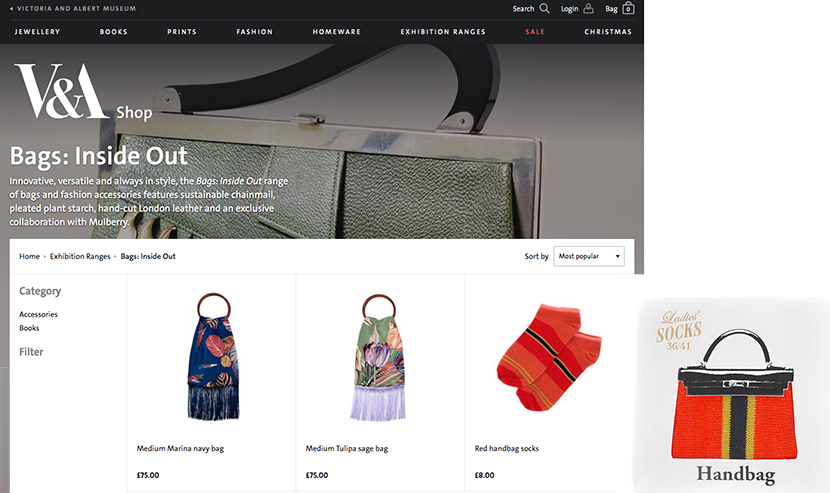Screen dimensions: 830x493
Task: Open the Books menu item
Action: [113, 32]
